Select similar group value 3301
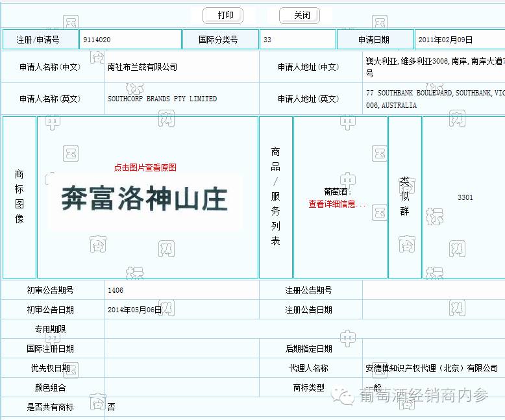The image size is (505, 420). (465, 197)
